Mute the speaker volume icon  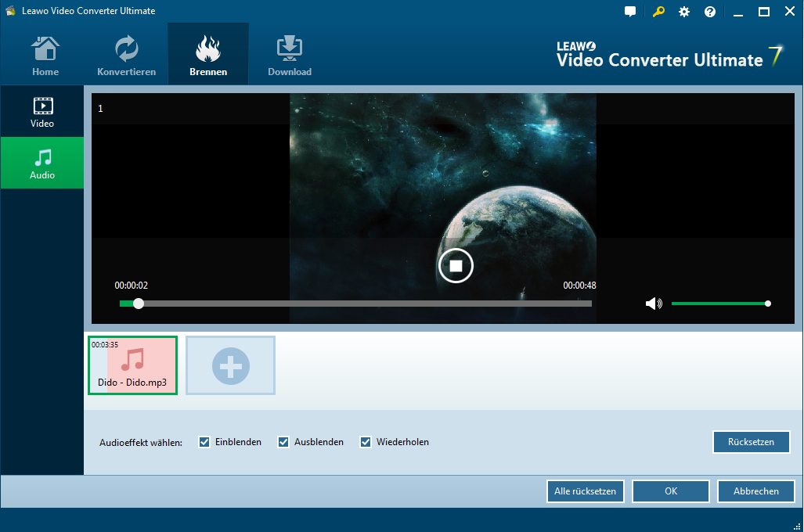pos(654,304)
